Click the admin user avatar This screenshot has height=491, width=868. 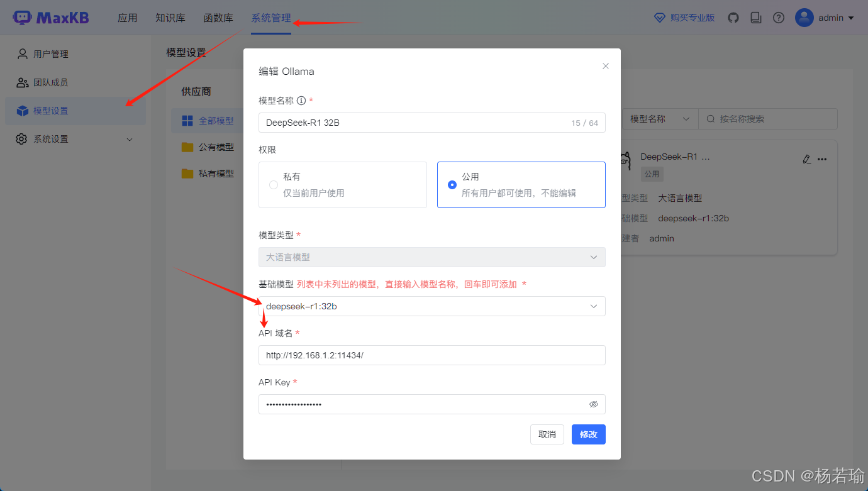[804, 18]
